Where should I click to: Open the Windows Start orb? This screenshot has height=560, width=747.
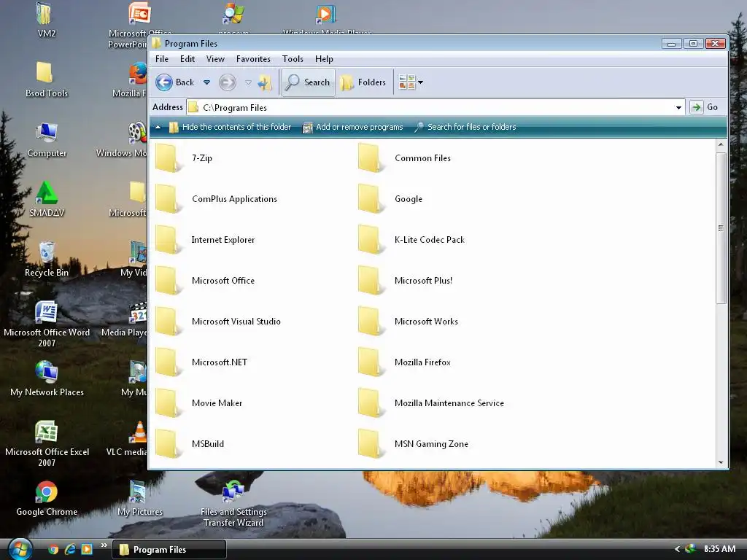(x=20, y=550)
